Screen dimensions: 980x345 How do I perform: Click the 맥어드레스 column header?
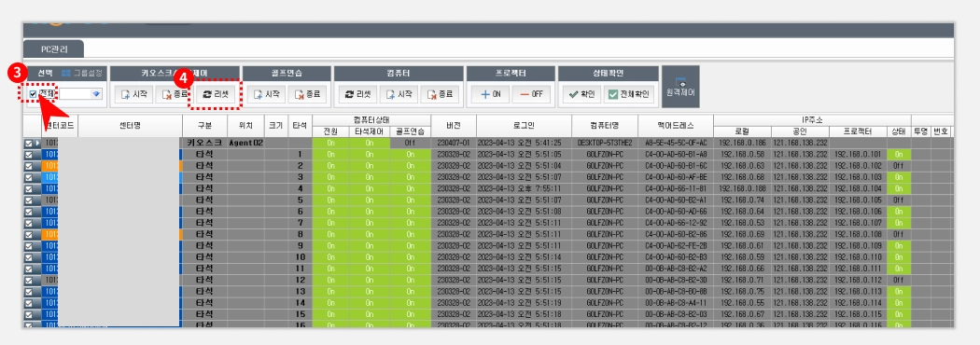point(676,126)
